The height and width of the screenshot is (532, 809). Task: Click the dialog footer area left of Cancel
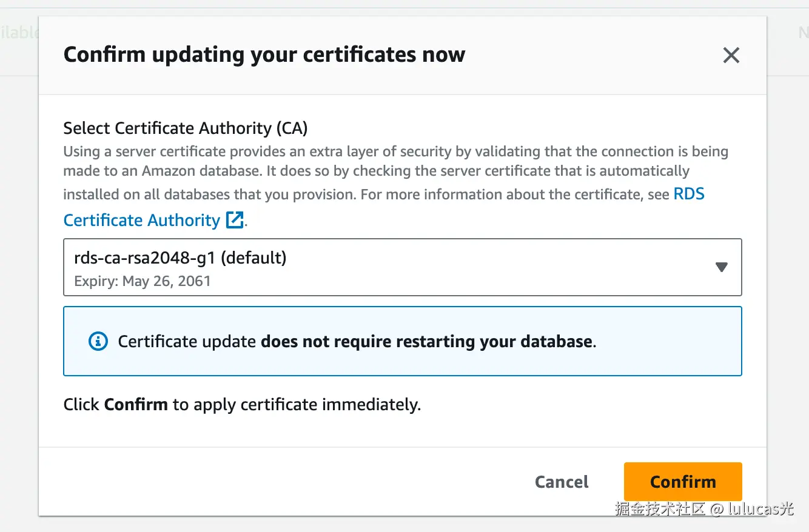pyautogui.click(x=273, y=482)
